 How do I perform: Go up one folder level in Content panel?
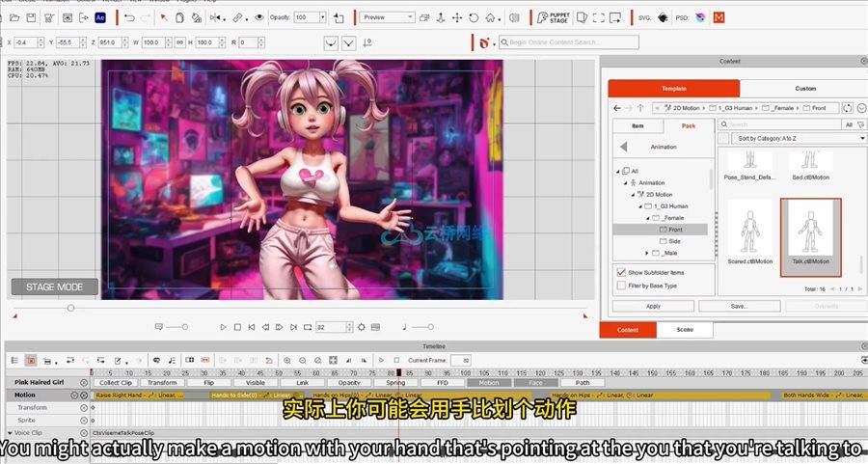pyautogui.click(x=640, y=108)
